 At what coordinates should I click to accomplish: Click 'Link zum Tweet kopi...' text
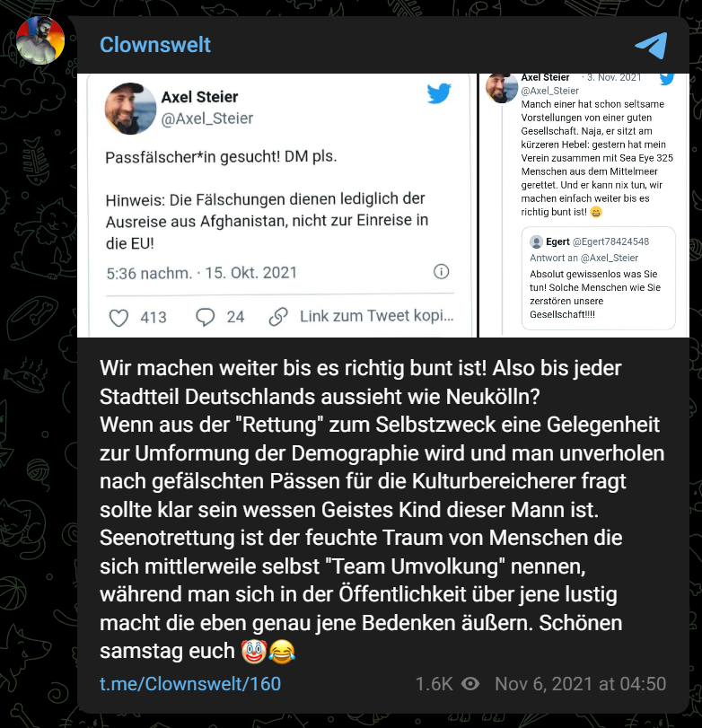(x=376, y=316)
